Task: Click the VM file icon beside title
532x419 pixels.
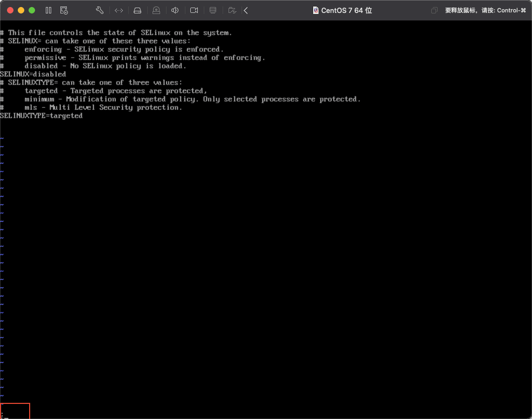Action: 316,10
